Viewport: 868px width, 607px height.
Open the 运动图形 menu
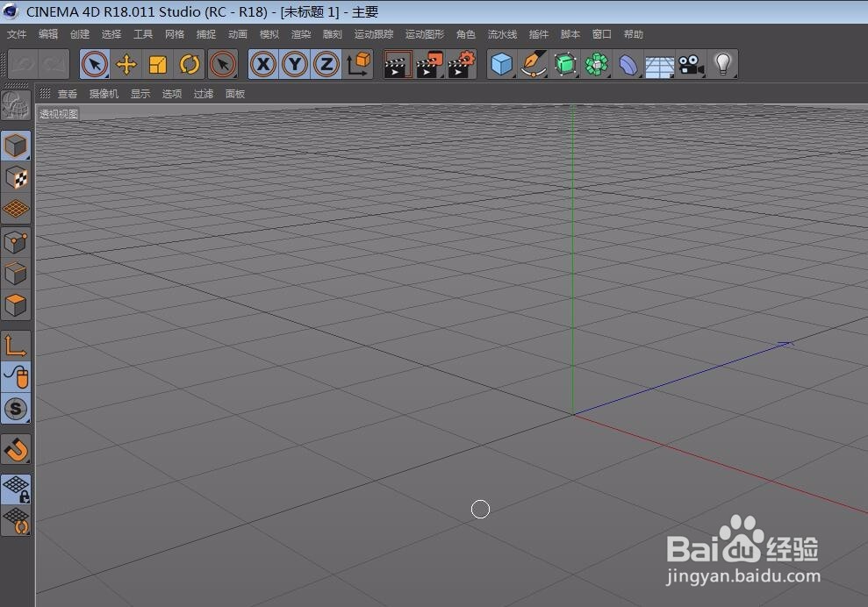coord(425,34)
